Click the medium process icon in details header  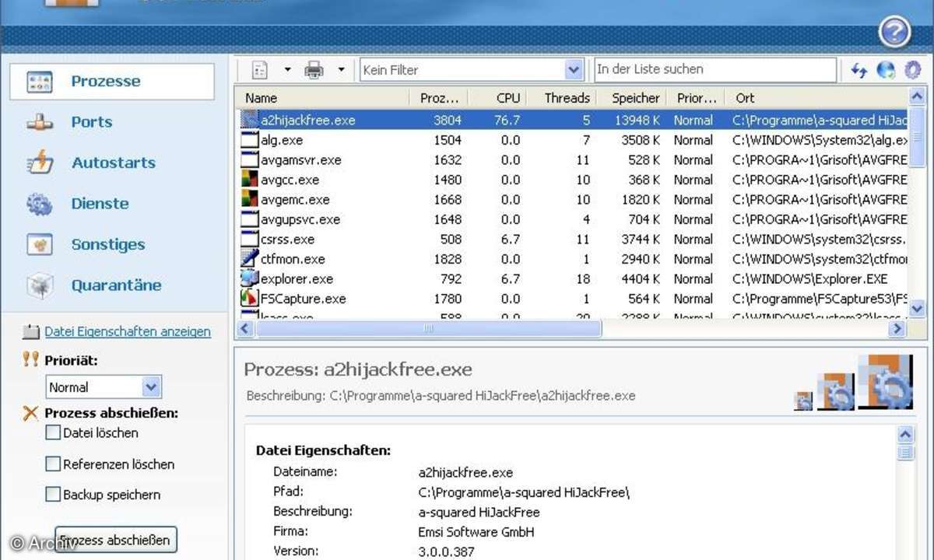pos(835,391)
